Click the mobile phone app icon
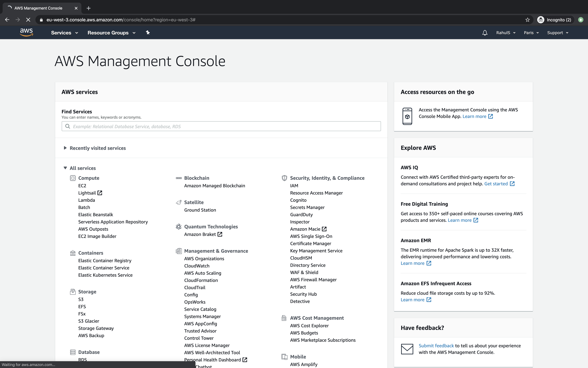 coord(407,116)
